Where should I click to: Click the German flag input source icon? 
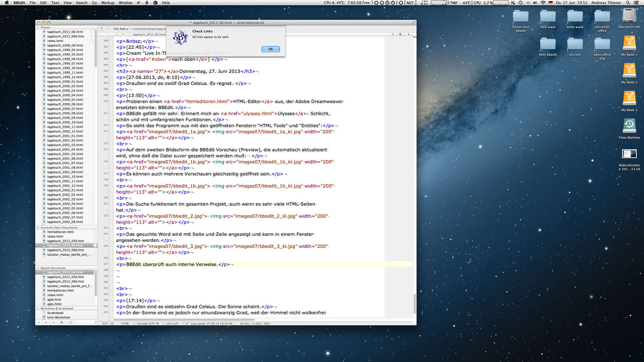point(550,3)
